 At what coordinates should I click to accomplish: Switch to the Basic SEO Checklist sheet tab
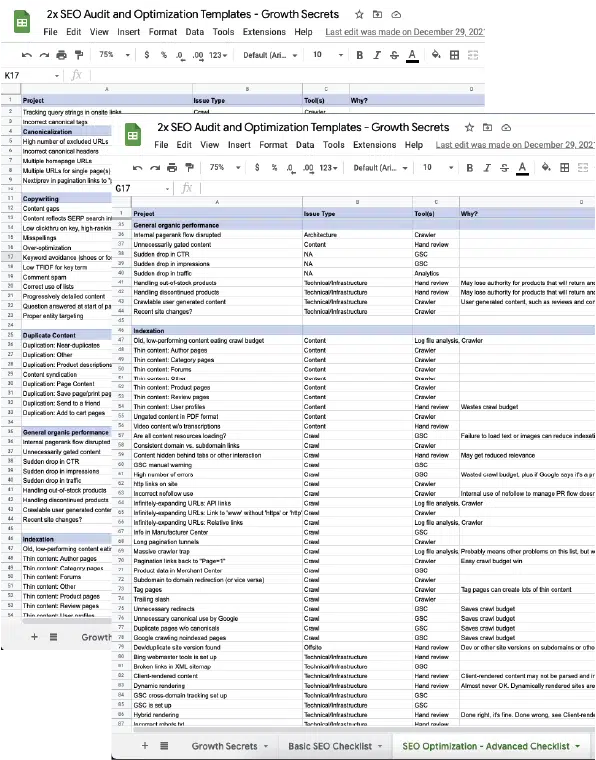pos(329,746)
